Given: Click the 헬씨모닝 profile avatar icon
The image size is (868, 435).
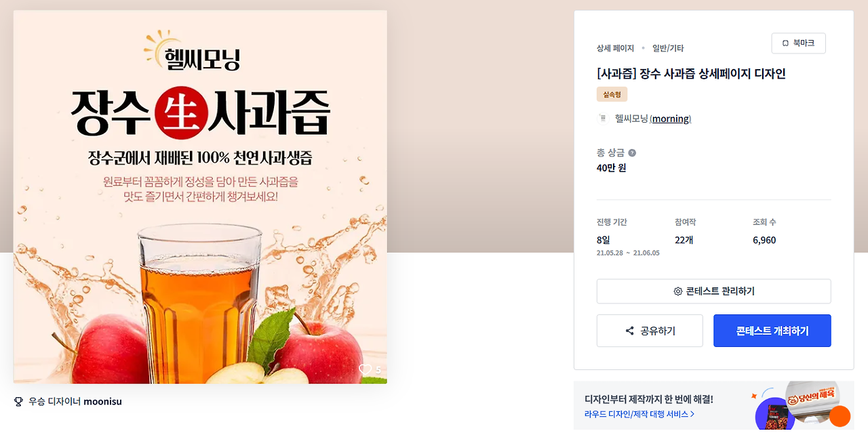Looking at the screenshot, I should click(603, 119).
